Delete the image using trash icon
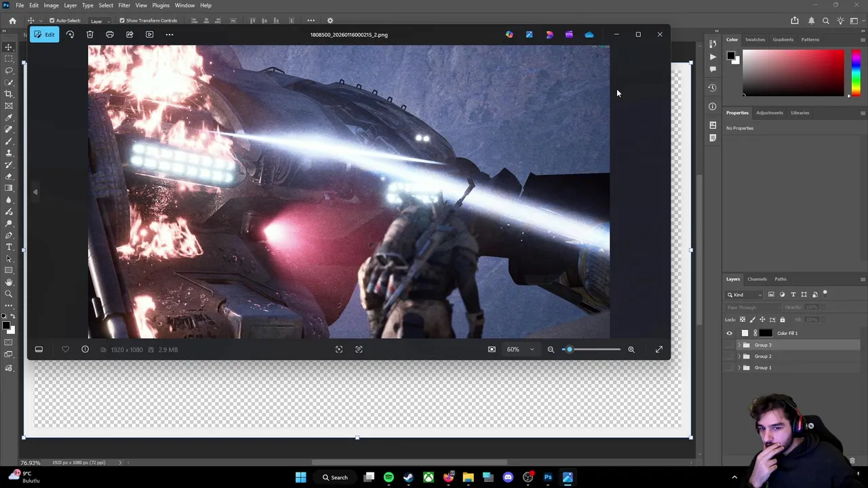This screenshot has width=868, height=488. (x=90, y=35)
